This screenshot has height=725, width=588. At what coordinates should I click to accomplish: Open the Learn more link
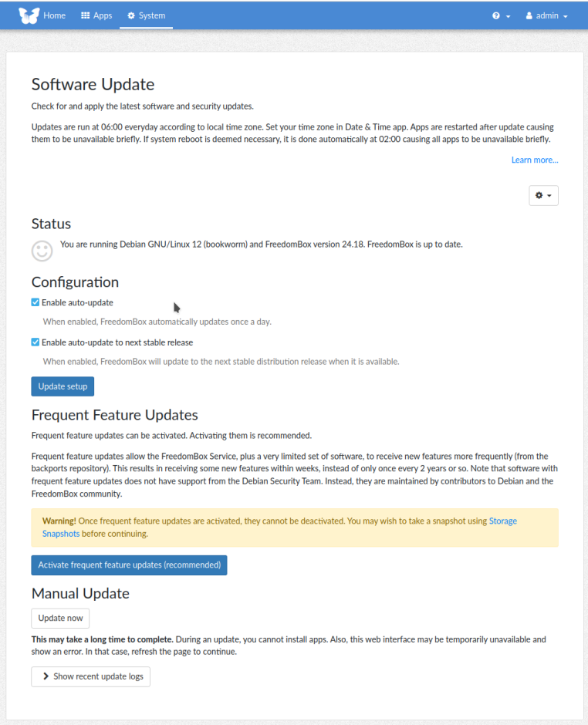tap(534, 160)
